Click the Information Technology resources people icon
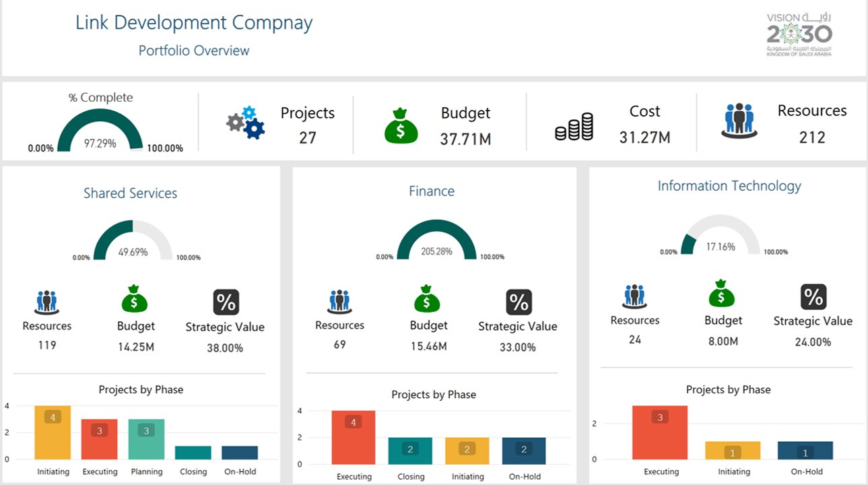The height and width of the screenshot is (485, 868). [x=634, y=296]
